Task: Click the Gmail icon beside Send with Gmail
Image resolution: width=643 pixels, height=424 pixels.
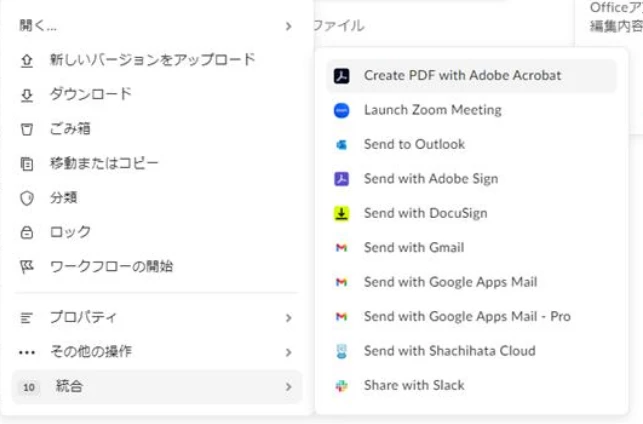Action: (341, 248)
